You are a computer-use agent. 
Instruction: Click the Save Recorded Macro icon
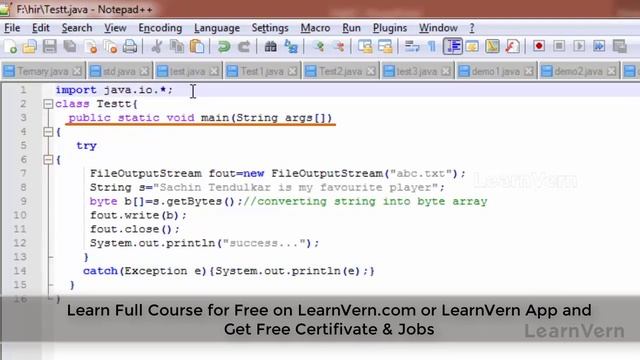point(620,46)
